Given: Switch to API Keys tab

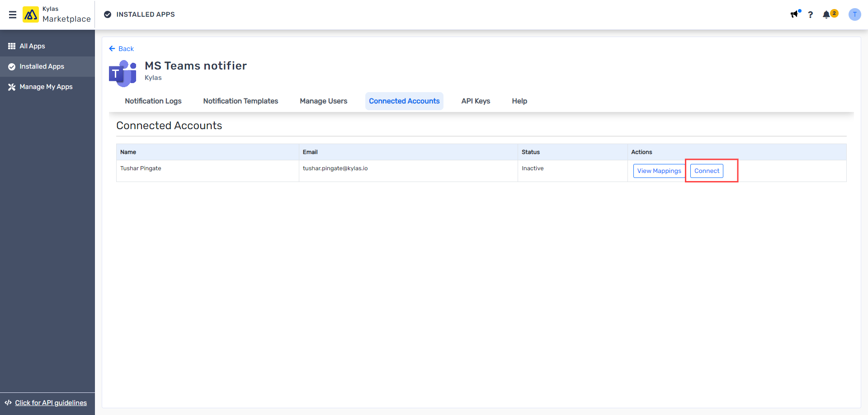Looking at the screenshot, I should tap(476, 101).
